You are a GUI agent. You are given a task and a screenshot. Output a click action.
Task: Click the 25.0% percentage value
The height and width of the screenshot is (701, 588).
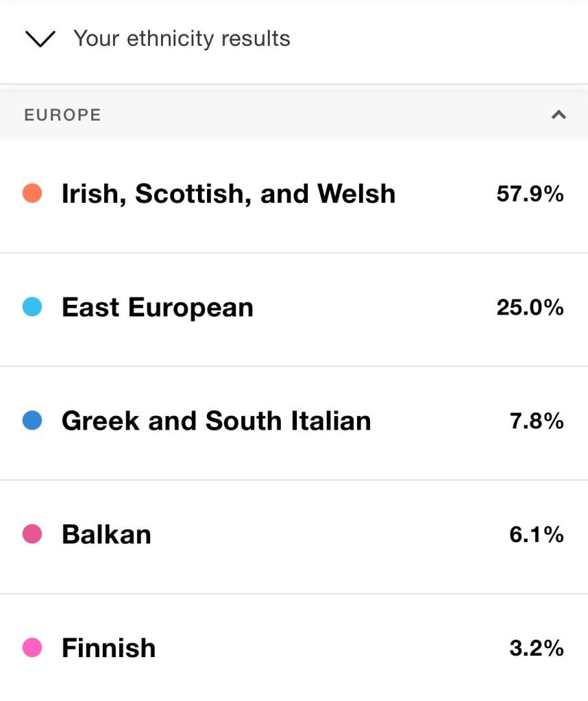[530, 308]
